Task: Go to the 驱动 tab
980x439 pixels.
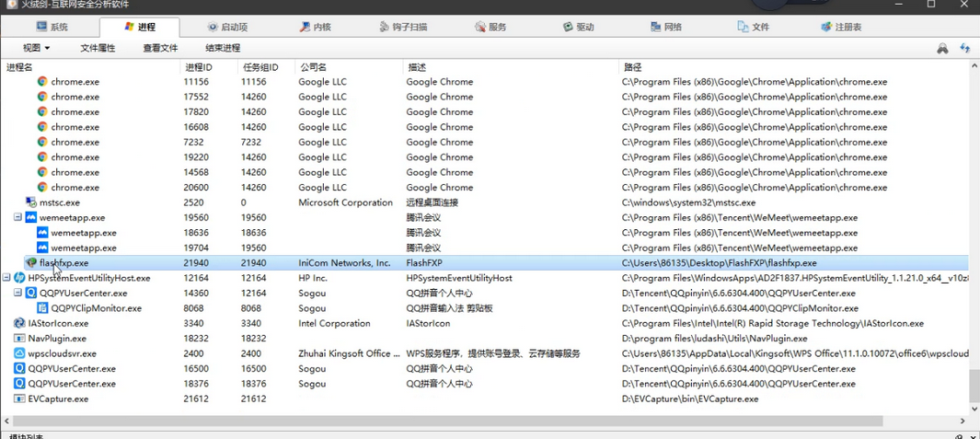Action: coord(578,27)
